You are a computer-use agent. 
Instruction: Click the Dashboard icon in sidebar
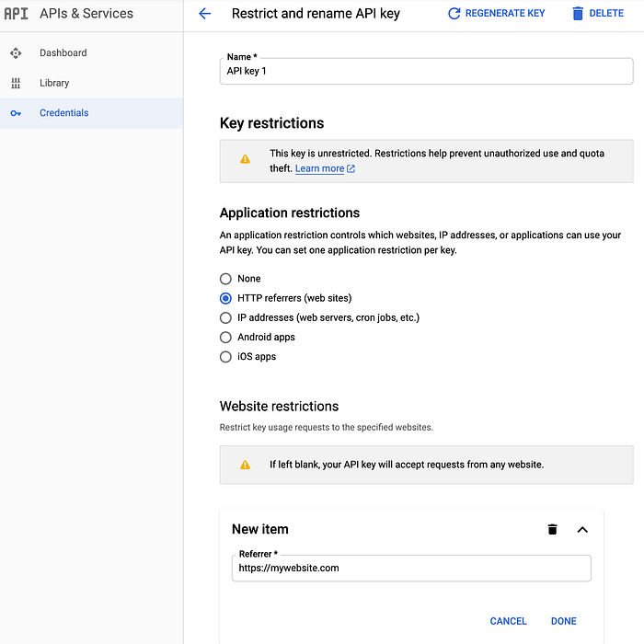coord(16,53)
